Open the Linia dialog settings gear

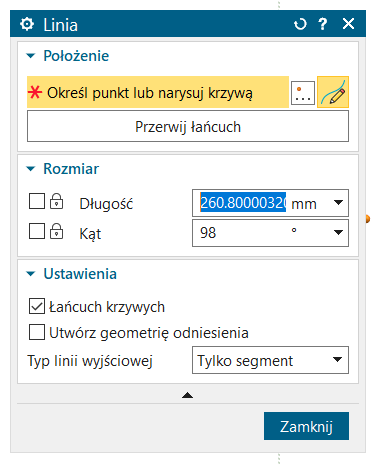coord(27,24)
